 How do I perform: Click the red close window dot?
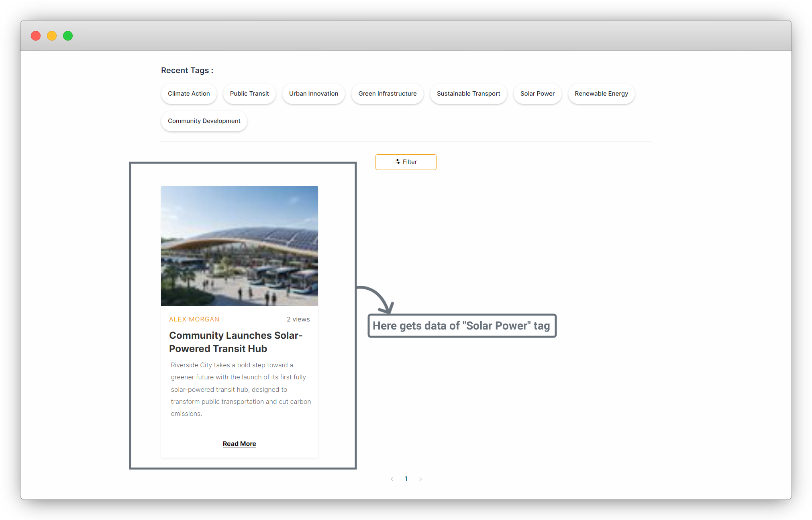(x=36, y=36)
